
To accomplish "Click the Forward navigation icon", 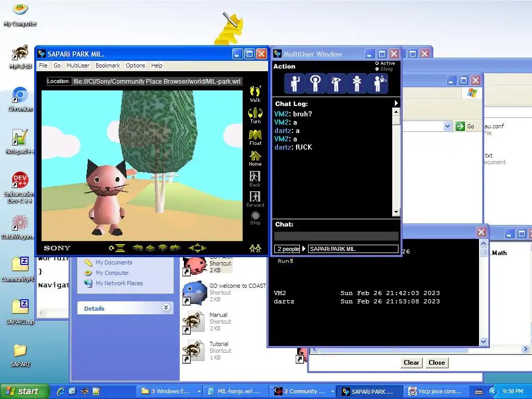I will [255, 199].
